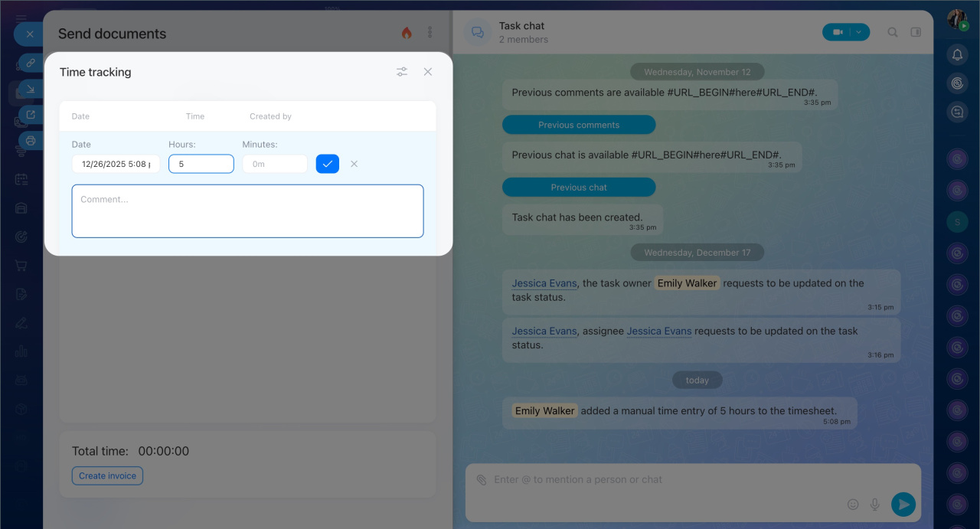Viewport: 980px width, 529px height.
Task: Click the Minutes input field
Action: pyautogui.click(x=274, y=164)
